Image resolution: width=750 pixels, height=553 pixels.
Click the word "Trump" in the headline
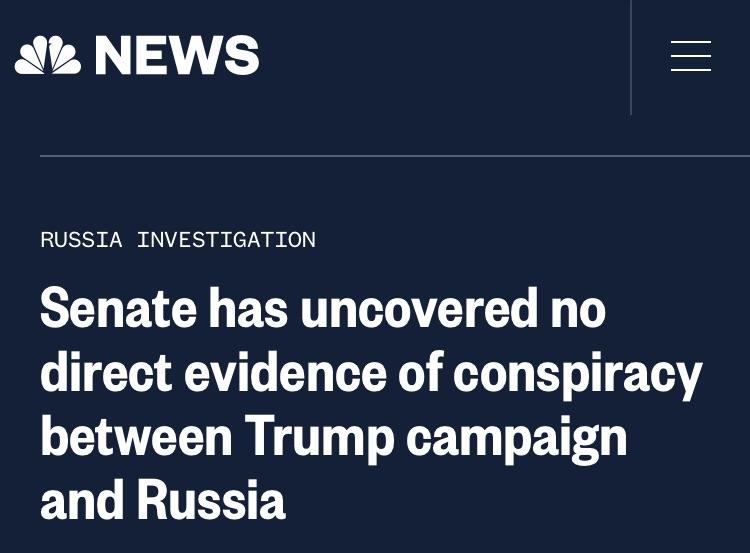pyautogui.click(x=320, y=439)
